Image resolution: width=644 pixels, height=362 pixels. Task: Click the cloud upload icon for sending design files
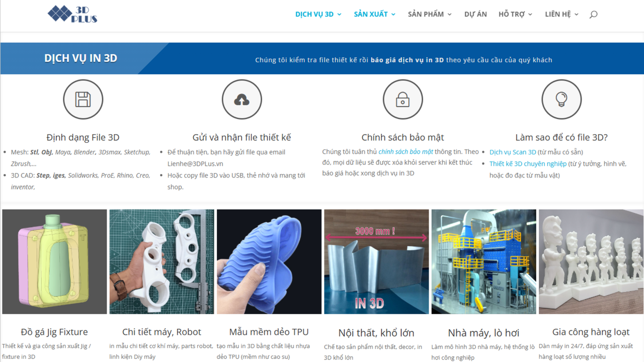click(x=242, y=99)
